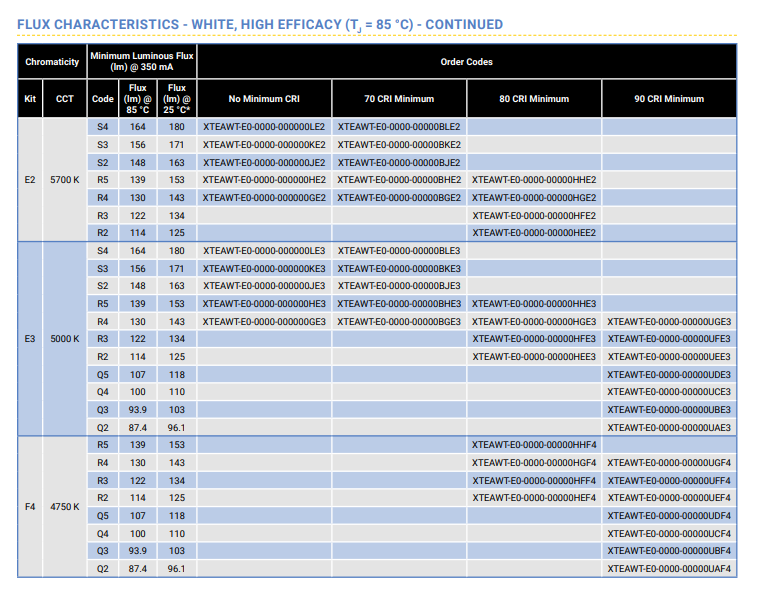This screenshot has height=603, width=759.
Task: Click order code XTEAWT-E0-0000-00000BJE2
Action: [399, 163]
